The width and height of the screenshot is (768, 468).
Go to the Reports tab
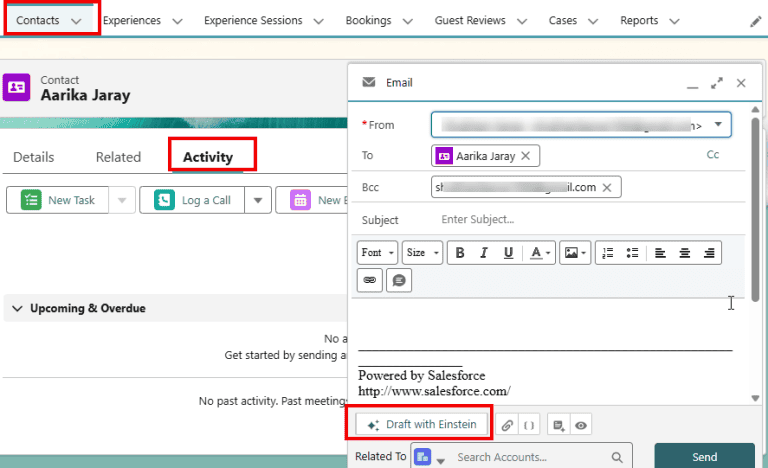pyautogui.click(x=639, y=21)
